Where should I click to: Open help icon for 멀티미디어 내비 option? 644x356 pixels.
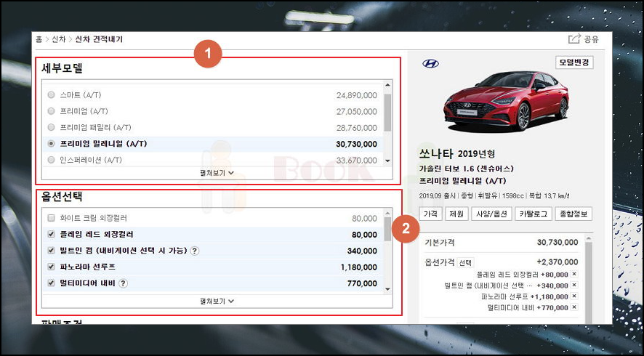tap(124, 283)
